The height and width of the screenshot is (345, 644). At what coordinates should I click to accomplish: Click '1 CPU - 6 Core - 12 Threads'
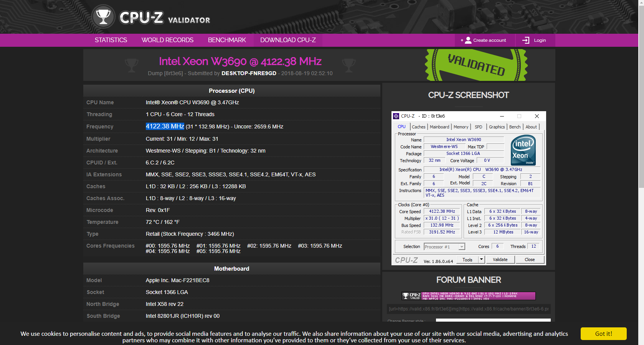coord(180,114)
